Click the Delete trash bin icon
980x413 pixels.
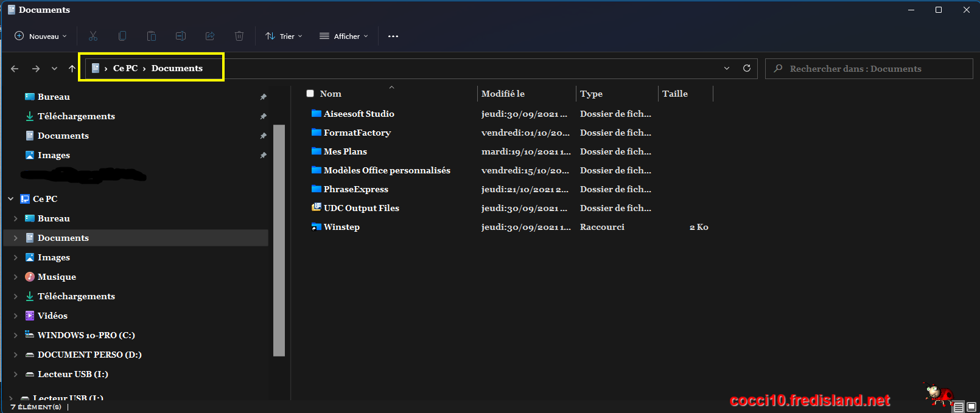(x=239, y=36)
